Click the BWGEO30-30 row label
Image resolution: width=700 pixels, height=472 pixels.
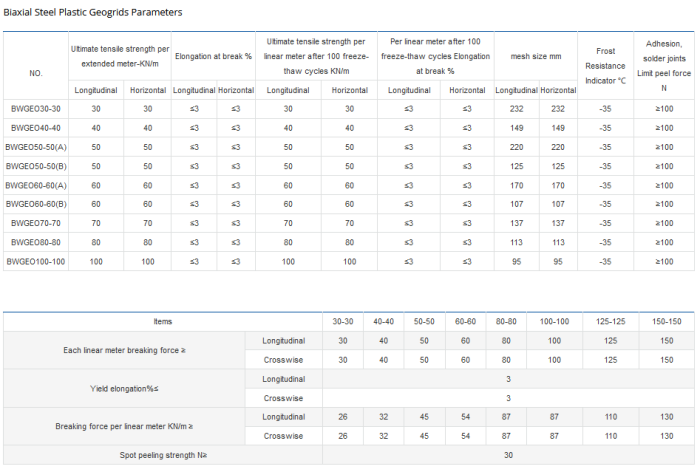pos(36,108)
